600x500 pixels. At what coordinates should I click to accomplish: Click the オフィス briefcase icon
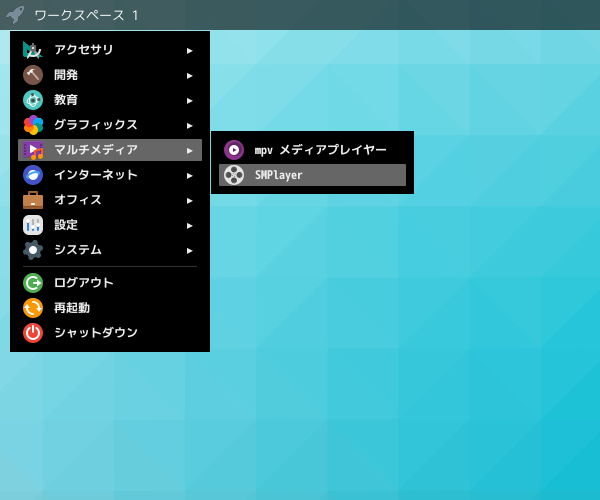coord(33,200)
